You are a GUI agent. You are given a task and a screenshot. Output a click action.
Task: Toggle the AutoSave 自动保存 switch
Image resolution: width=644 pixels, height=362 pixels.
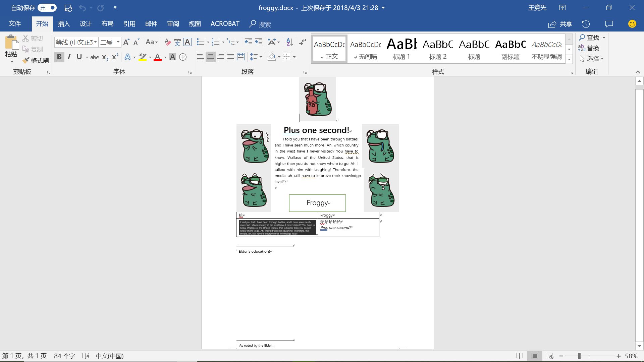[47, 8]
